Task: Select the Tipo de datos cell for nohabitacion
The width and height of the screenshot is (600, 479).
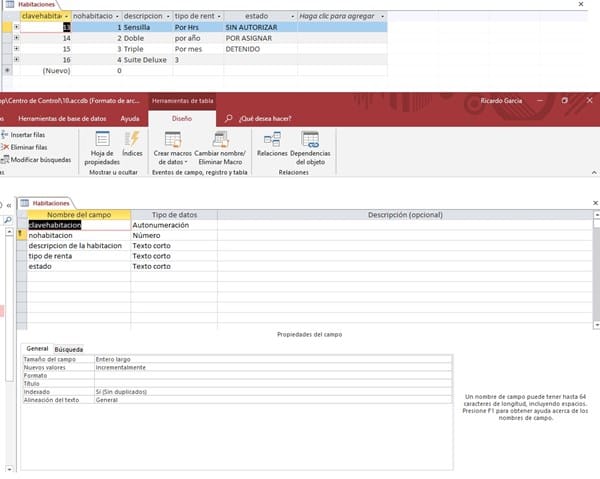Action: 173,236
